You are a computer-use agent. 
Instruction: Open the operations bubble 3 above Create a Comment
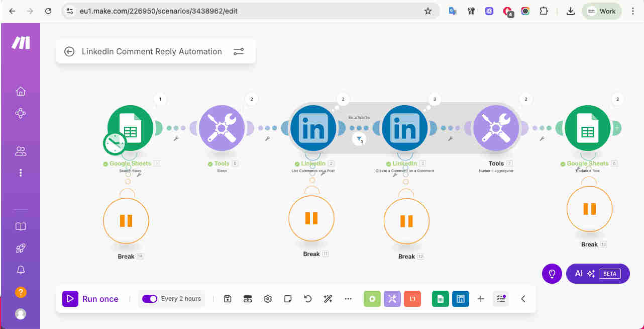point(435,99)
